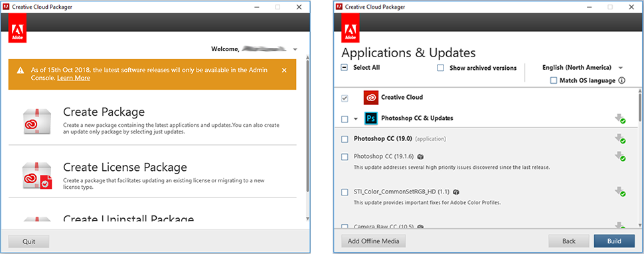Open the English (North America) language dropdown

pyautogui.click(x=621, y=68)
